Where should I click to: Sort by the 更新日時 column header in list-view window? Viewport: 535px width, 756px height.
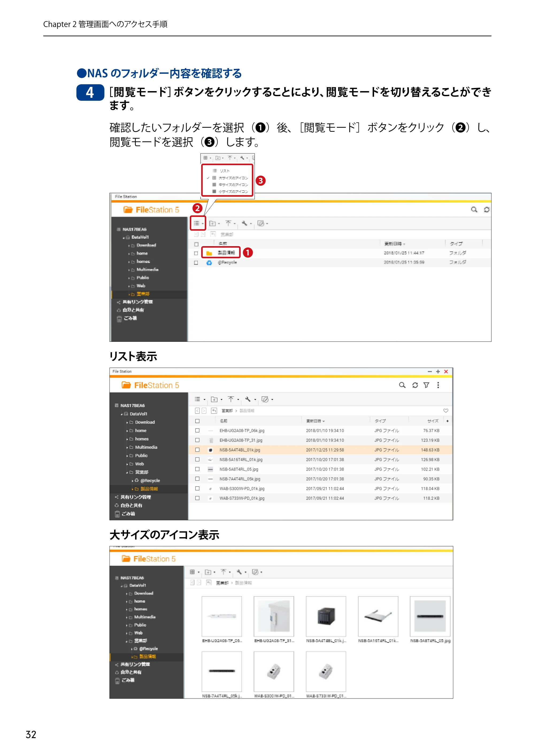point(315,421)
